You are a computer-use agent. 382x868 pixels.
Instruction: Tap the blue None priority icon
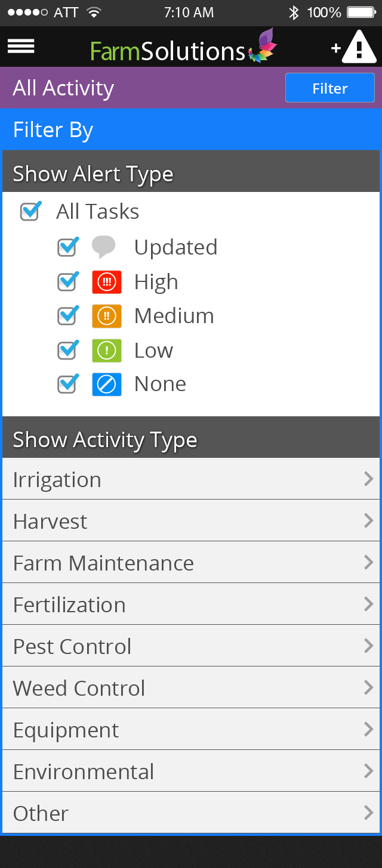pyautogui.click(x=107, y=385)
